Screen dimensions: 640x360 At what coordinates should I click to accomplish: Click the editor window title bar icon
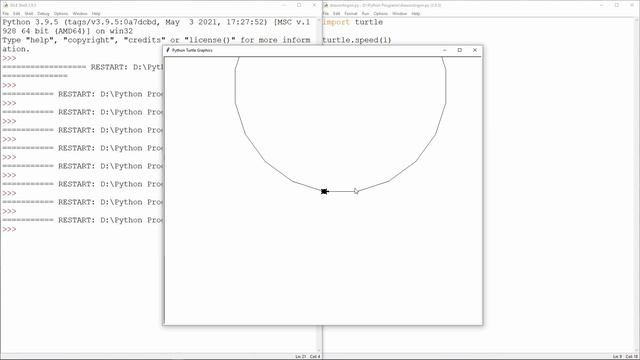326,5
